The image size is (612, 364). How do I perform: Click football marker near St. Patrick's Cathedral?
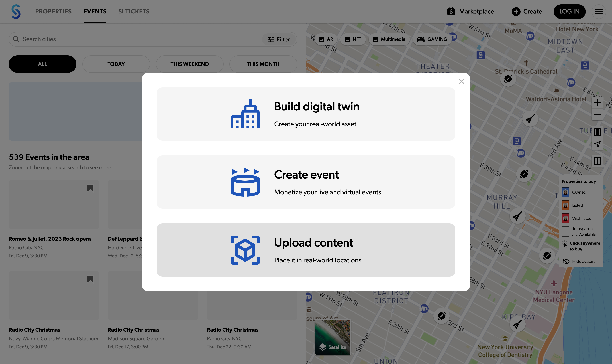pos(508,79)
